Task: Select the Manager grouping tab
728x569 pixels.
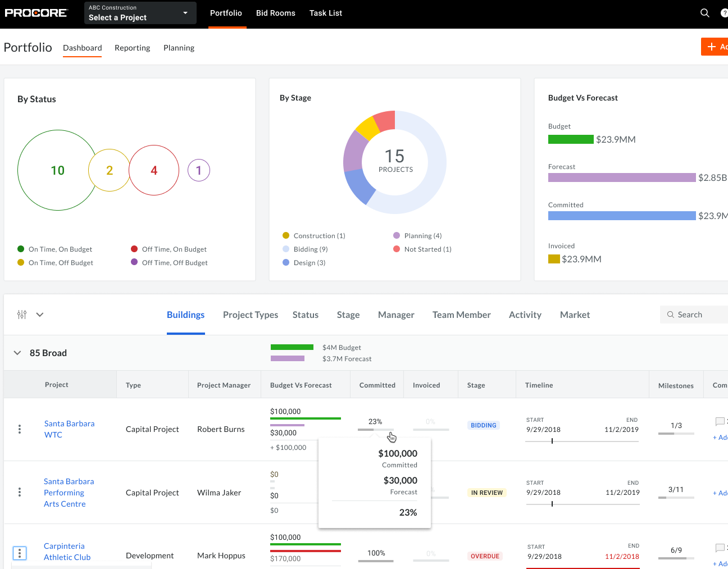Action: [x=396, y=315]
